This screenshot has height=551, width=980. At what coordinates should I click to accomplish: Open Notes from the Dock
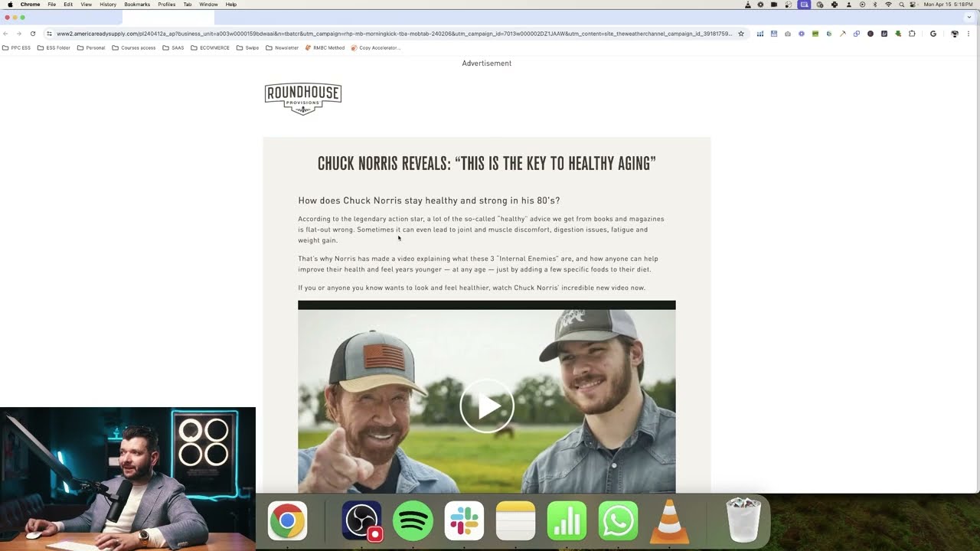point(515,521)
